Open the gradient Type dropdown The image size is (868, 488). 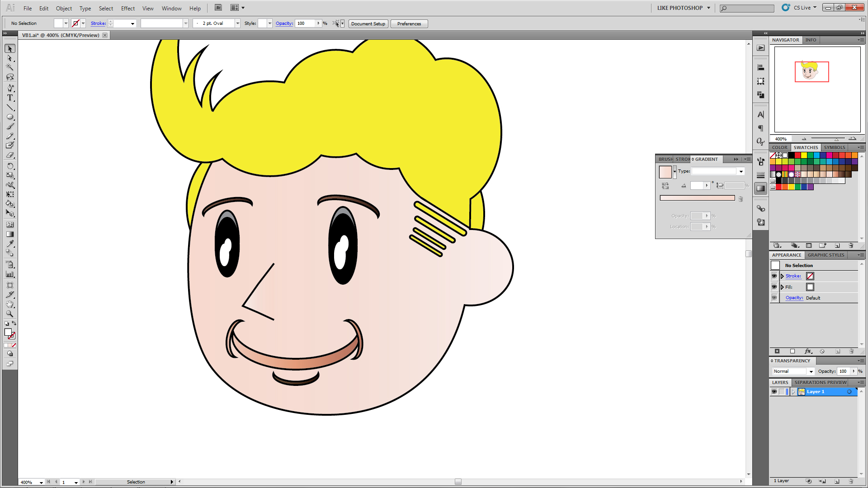(741, 171)
